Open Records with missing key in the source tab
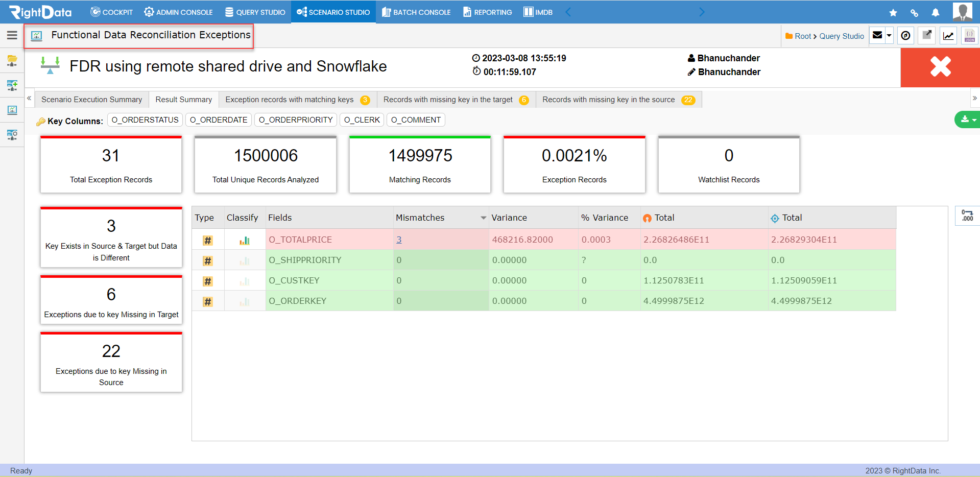The height and width of the screenshot is (477, 980). pyautogui.click(x=618, y=100)
